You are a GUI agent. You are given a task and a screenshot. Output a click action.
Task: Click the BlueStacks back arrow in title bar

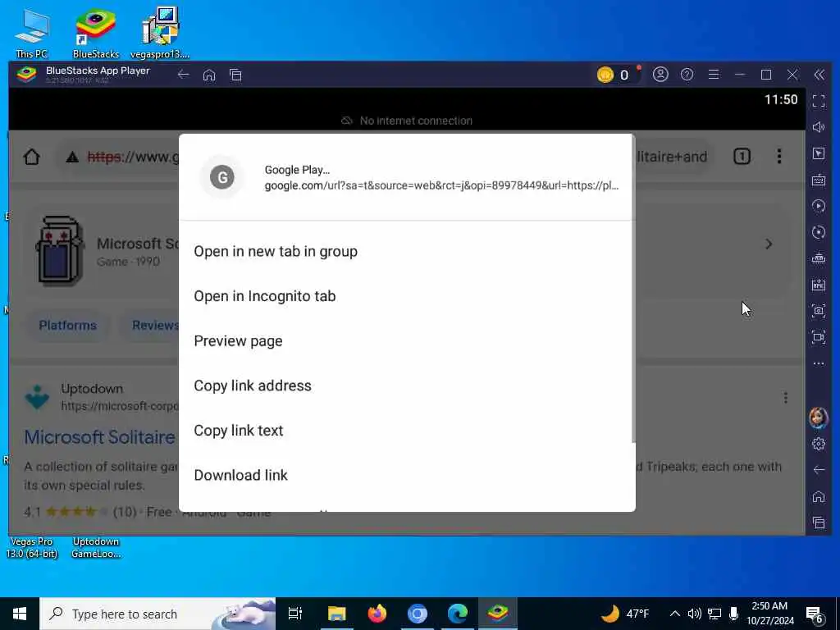pos(183,75)
